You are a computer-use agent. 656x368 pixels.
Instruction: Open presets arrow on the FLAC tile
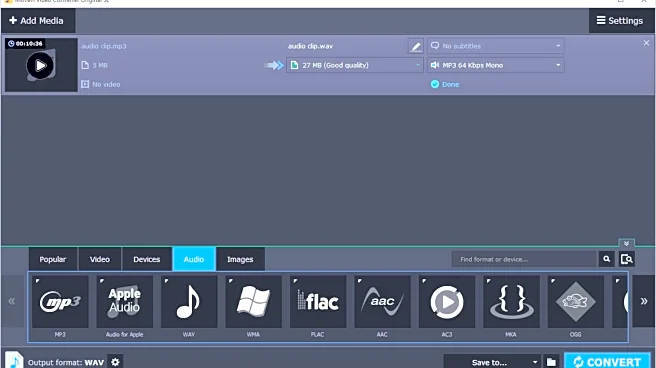pos(295,281)
